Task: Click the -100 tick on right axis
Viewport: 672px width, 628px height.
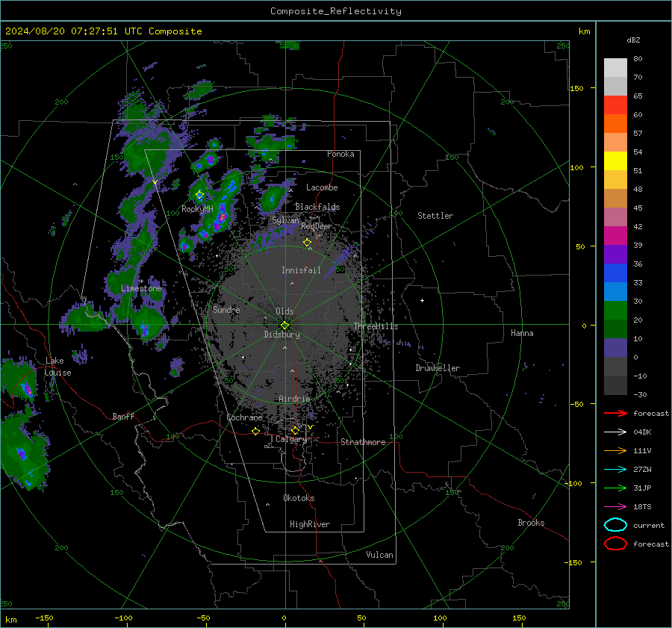Action: pyautogui.click(x=573, y=483)
